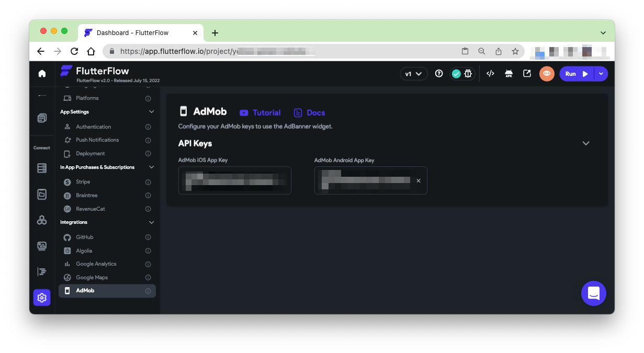View generated code icon

point(490,74)
